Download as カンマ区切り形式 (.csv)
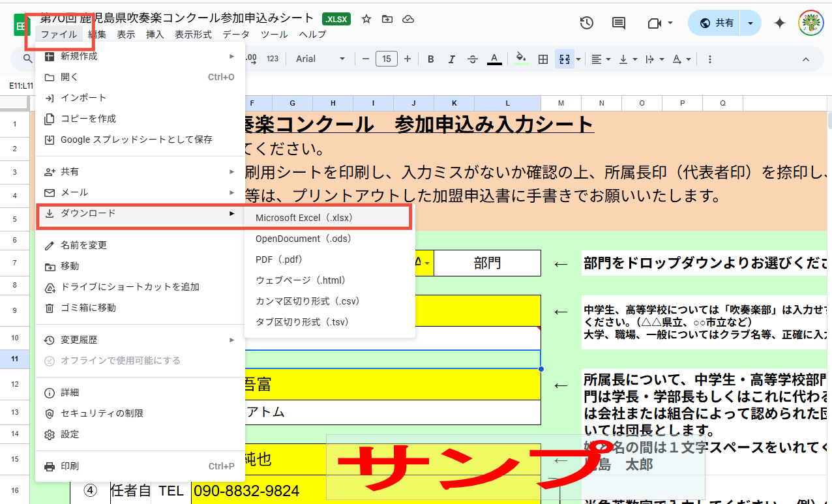Screen dimensions: 832x504 pyautogui.click(x=329, y=301)
